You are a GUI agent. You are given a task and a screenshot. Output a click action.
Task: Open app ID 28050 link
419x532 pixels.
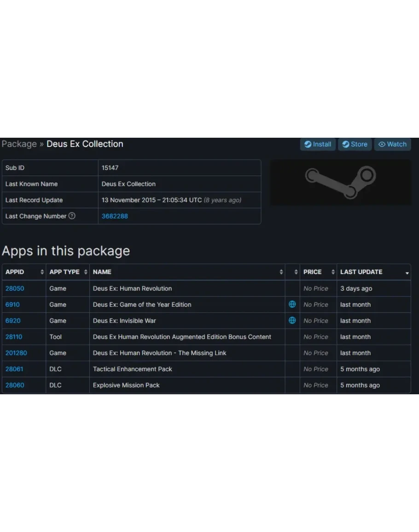(x=15, y=288)
